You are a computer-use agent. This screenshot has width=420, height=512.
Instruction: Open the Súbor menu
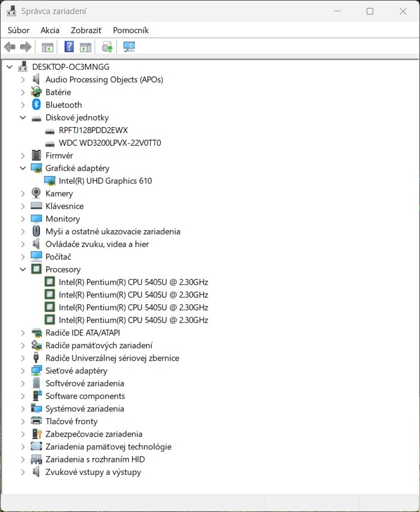(x=19, y=30)
